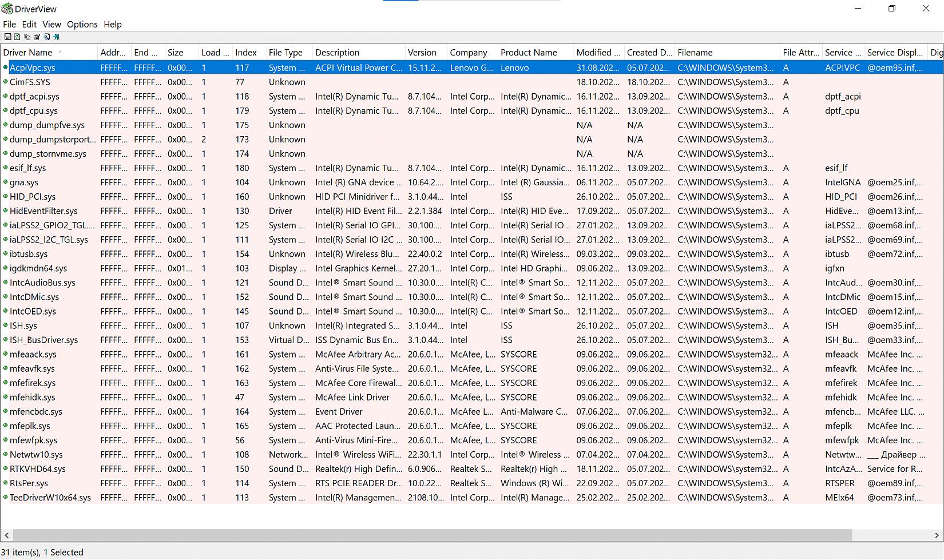This screenshot has width=944, height=560.
Task: Click the driver icon next to RTKVHD64.sys
Action: pos(5,468)
